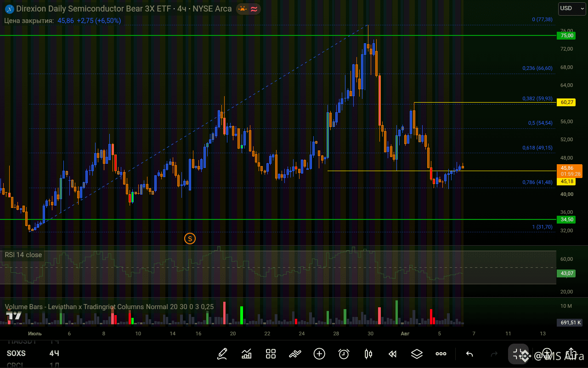Screen dimensions: 588x368
Task: Click the 4Ч timeframe beside SOXS
Action: [x=54, y=353]
